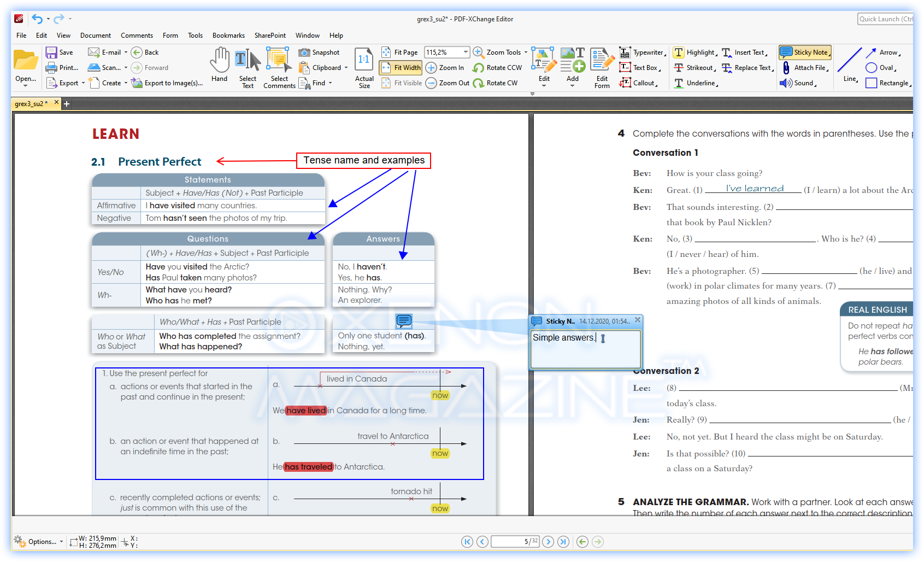Select the Oval shape tool
The image size is (924, 562).
coord(881,68)
